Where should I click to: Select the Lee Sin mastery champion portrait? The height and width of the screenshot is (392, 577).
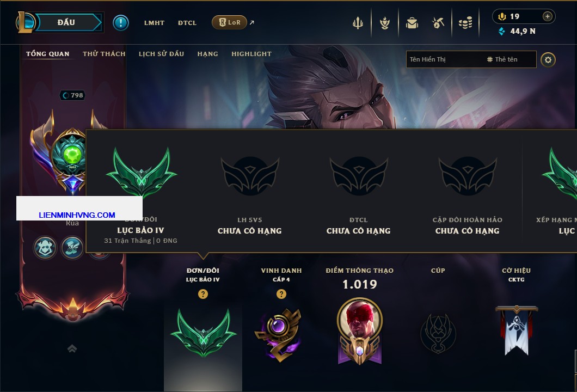tap(359, 320)
